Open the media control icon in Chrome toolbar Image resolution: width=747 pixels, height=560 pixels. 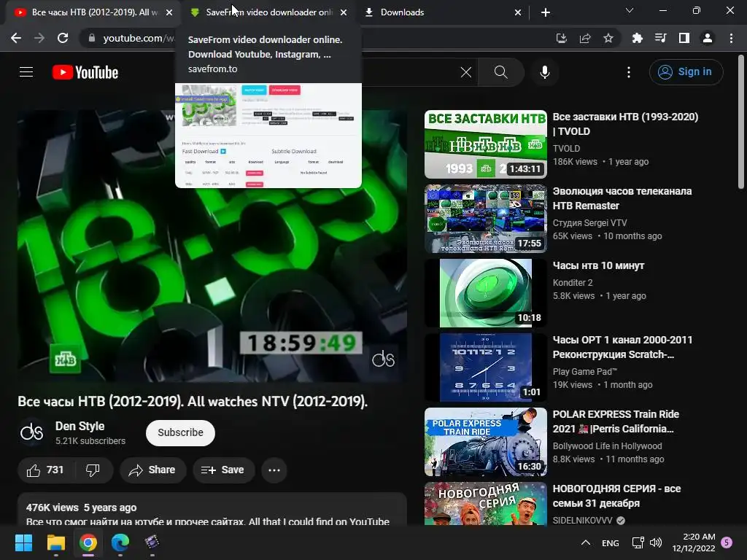tap(661, 38)
